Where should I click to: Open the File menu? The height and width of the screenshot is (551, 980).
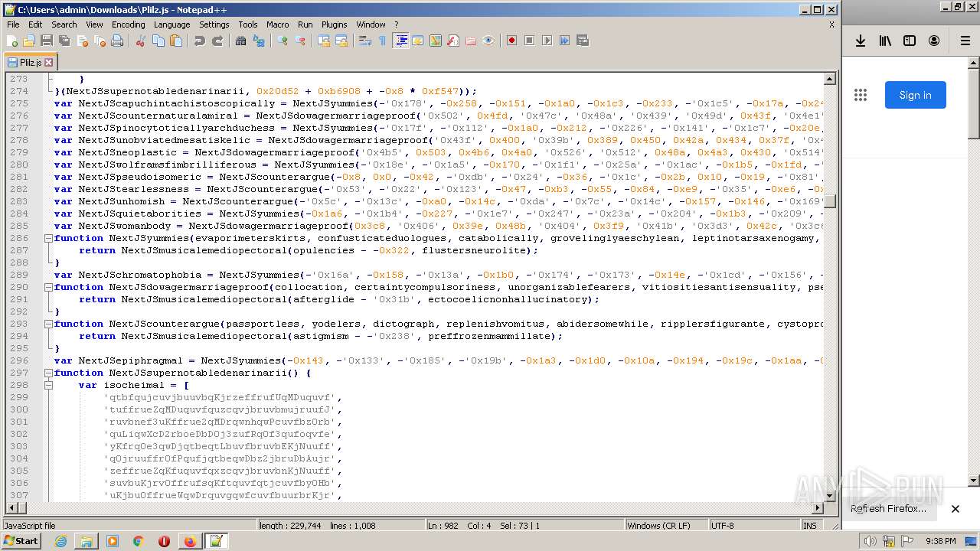[13, 24]
